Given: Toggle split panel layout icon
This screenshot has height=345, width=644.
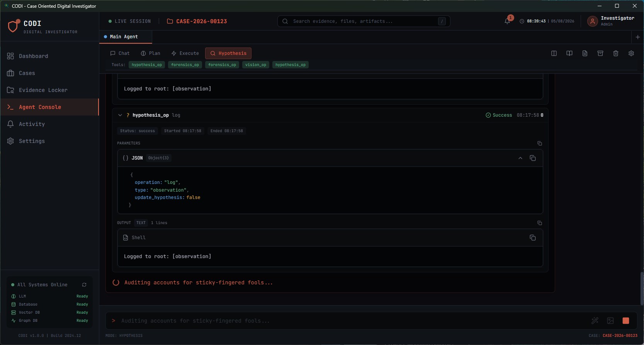Looking at the screenshot, I should [554, 53].
